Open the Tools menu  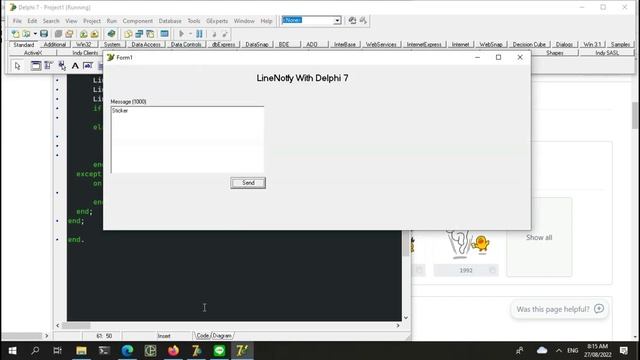(194, 21)
